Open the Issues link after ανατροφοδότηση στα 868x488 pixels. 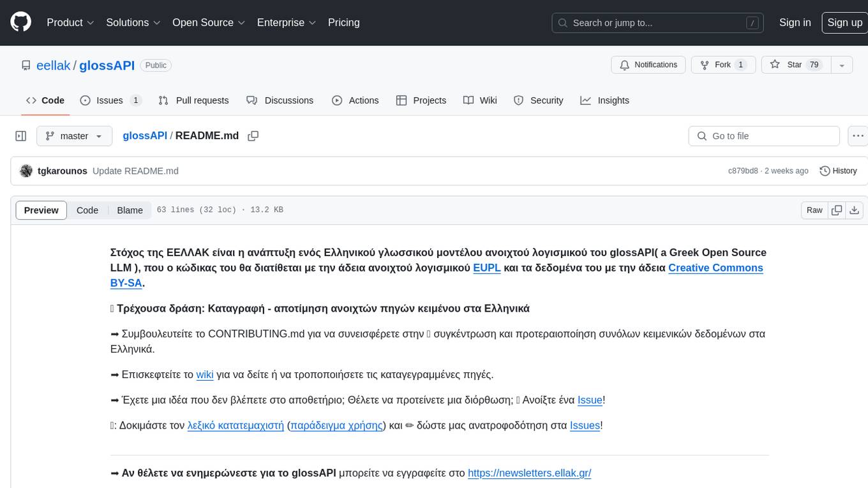tap(585, 425)
